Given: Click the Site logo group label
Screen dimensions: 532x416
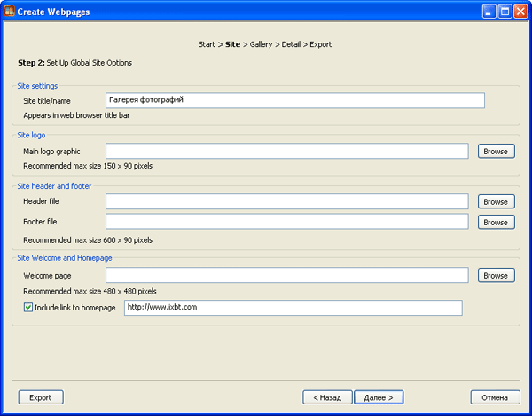Looking at the screenshot, I should (31, 135).
